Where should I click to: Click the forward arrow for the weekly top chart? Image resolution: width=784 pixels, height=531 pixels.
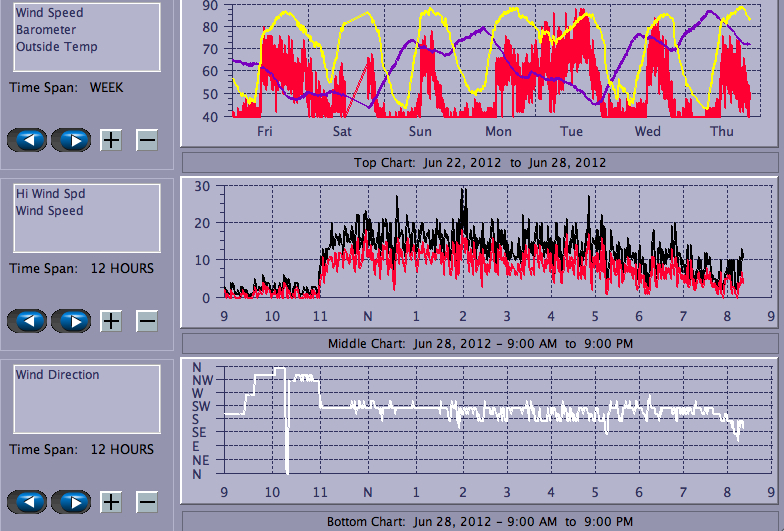tap(71, 140)
